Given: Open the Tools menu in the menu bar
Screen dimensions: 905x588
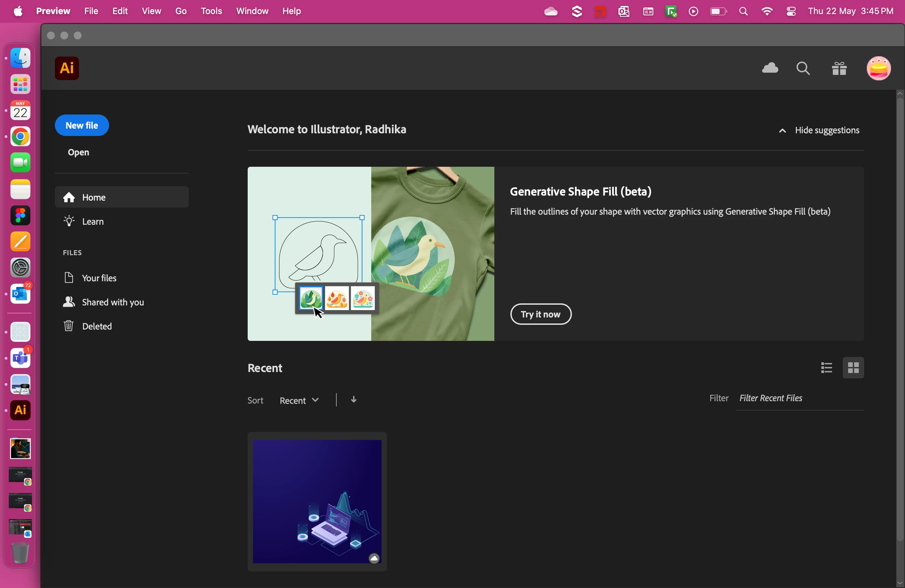Looking at the screenshot, I should tap(211, 11).
